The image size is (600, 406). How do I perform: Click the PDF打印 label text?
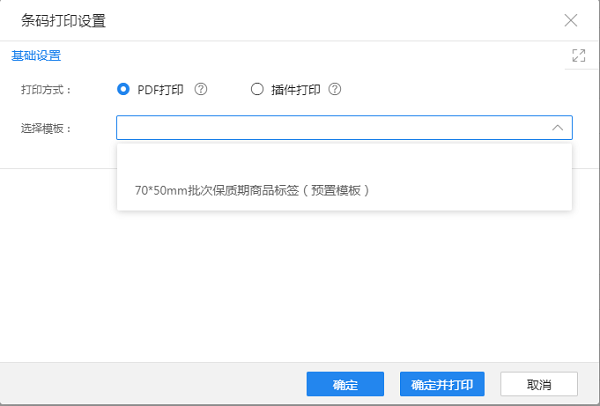pos(160,89)
